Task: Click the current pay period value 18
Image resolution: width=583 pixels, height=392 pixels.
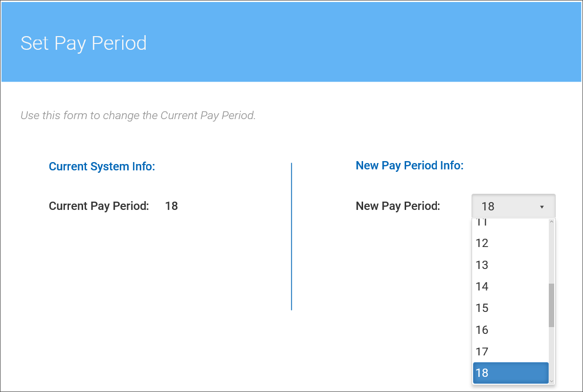Action: 172,206
